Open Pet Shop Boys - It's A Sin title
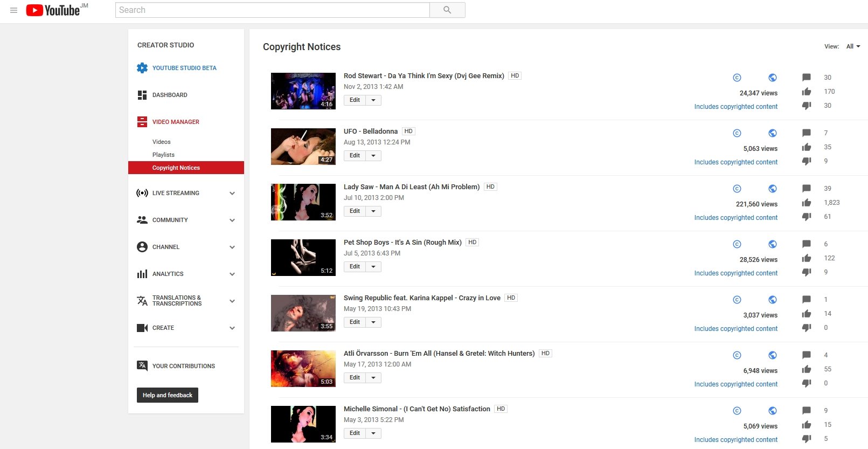Screen dimensions: 868x449 point(402,243)
